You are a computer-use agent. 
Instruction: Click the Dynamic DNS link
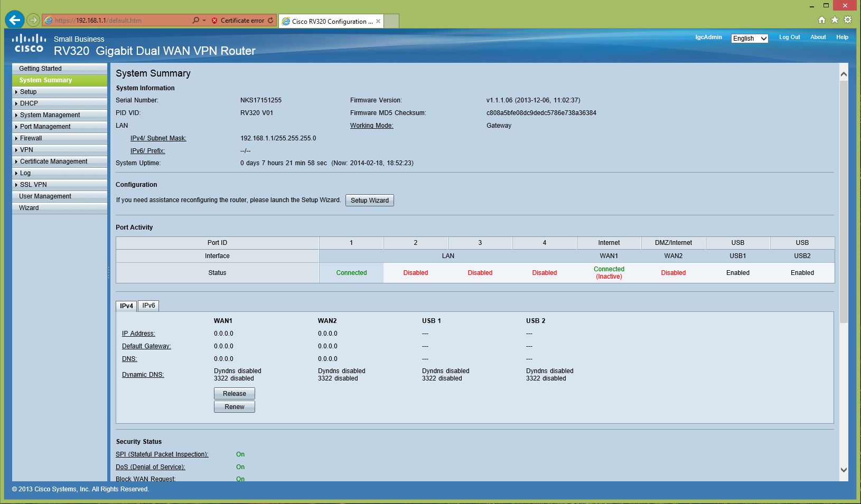pos(143,375)
